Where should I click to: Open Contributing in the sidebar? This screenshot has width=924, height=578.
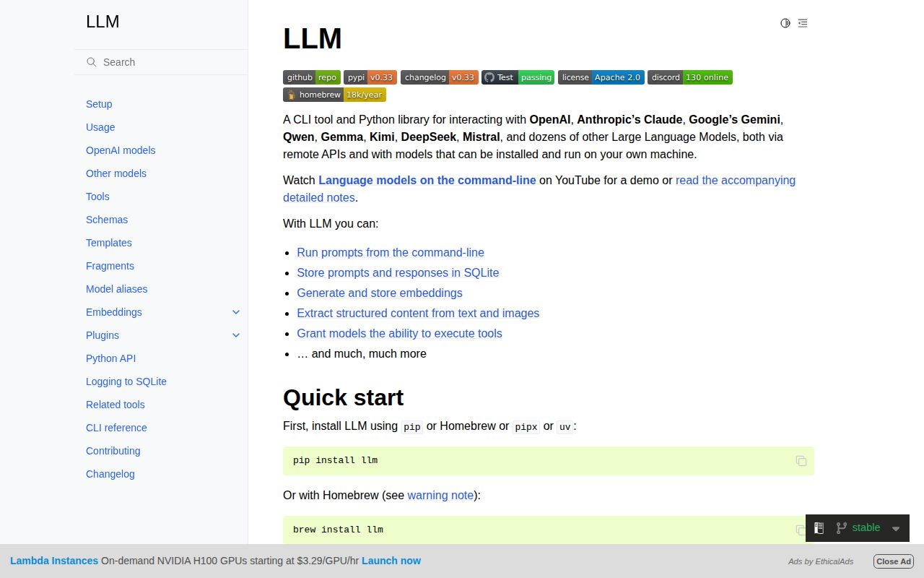click(113, 451)
